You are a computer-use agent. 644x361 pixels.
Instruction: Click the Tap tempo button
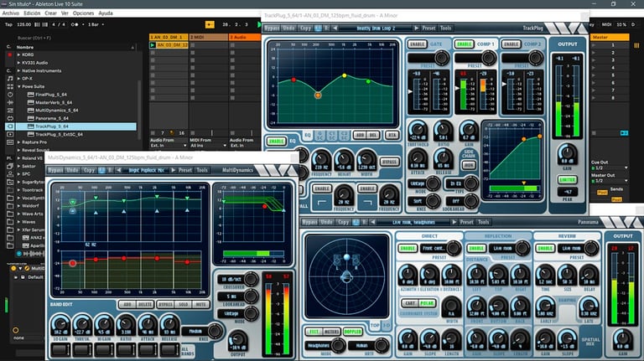[x=8, y=24]
